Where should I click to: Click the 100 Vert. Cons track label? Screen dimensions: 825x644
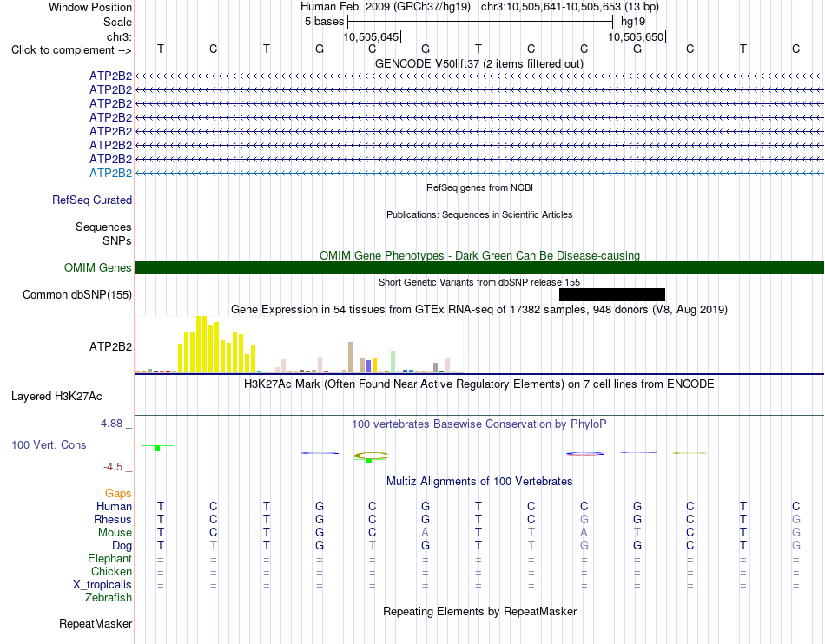coord(49,444)
